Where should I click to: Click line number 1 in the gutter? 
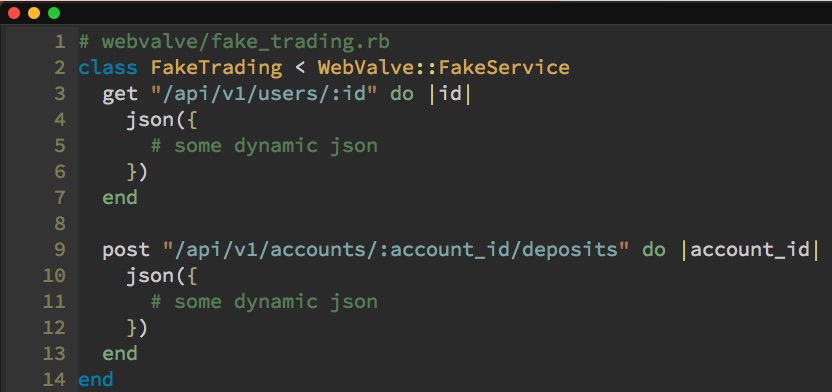click(59, 41)
